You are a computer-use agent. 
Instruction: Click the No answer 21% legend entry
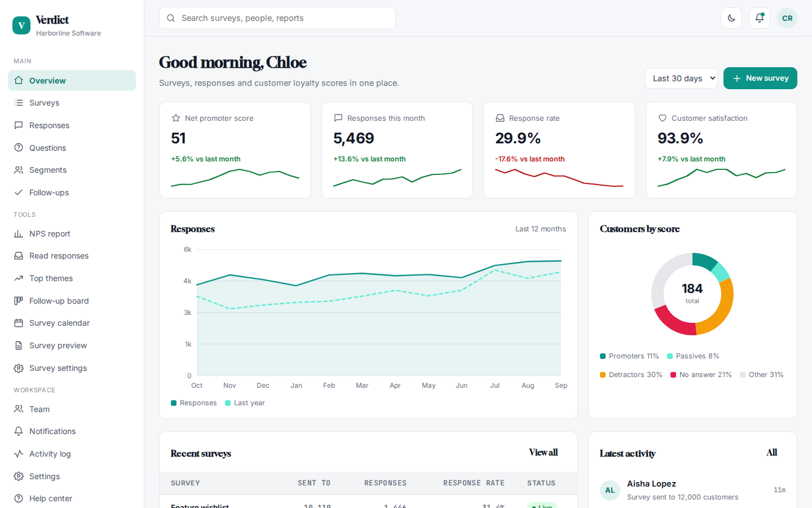pos(701,375)
